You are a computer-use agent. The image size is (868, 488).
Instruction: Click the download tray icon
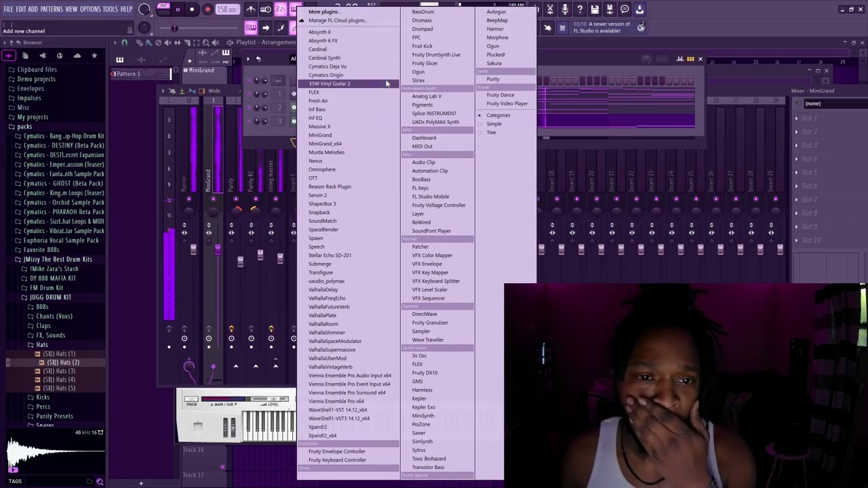click(639, 9)
